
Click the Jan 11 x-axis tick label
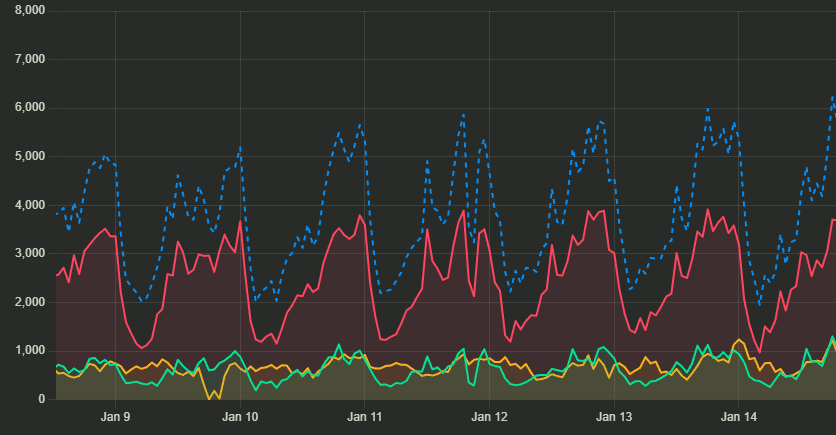pyautogui.click(x=364, y=415)
